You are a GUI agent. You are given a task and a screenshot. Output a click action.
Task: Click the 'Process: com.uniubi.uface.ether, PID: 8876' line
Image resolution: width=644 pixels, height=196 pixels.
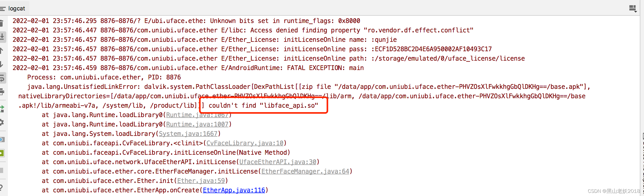pyautogui.click(x=104, y=77)
